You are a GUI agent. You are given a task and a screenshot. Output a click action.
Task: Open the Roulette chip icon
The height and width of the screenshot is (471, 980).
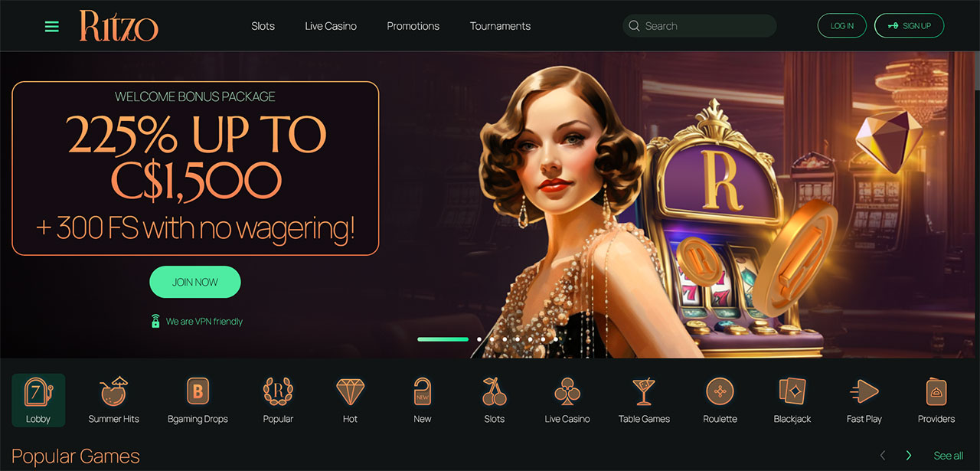720,391
